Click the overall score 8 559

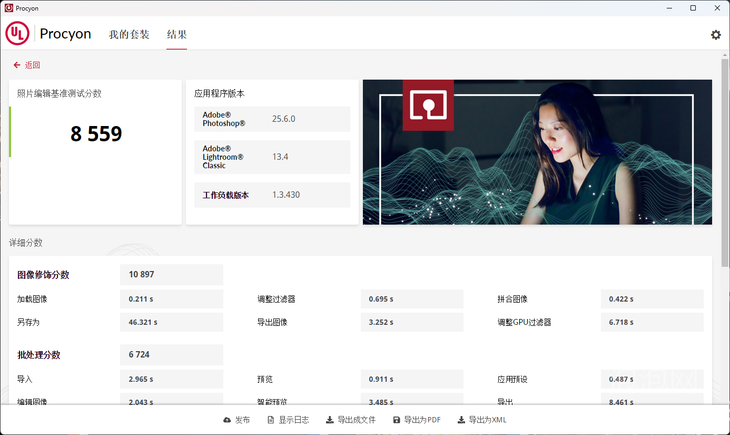tap(96, 133)
